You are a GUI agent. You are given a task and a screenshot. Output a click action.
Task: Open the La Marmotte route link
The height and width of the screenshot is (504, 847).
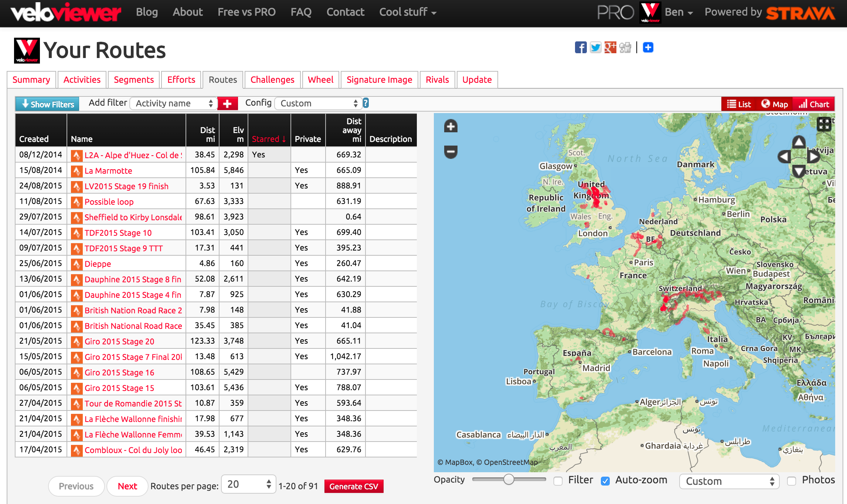[x=108, y=171]
